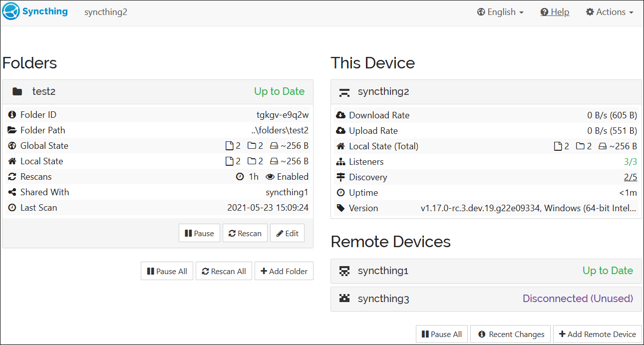Image resolution: width=644 pixels, height=345 pixels.
Task: Open Recent Changes
Action: pyautogui.click(x=510, y=334)
